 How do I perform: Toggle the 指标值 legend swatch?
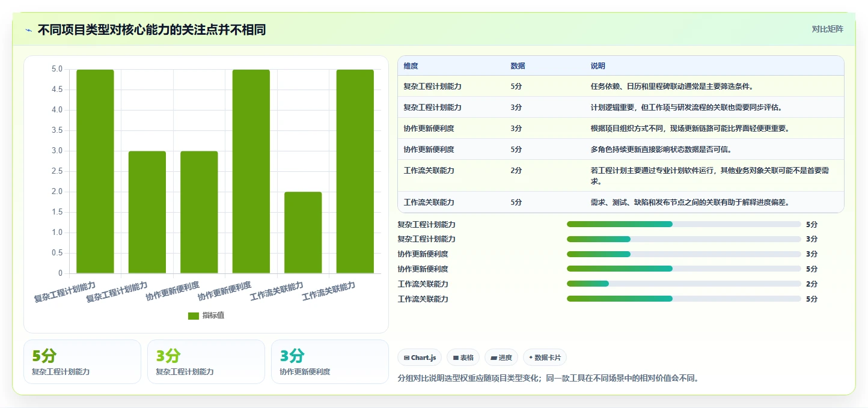pos(193,315)
